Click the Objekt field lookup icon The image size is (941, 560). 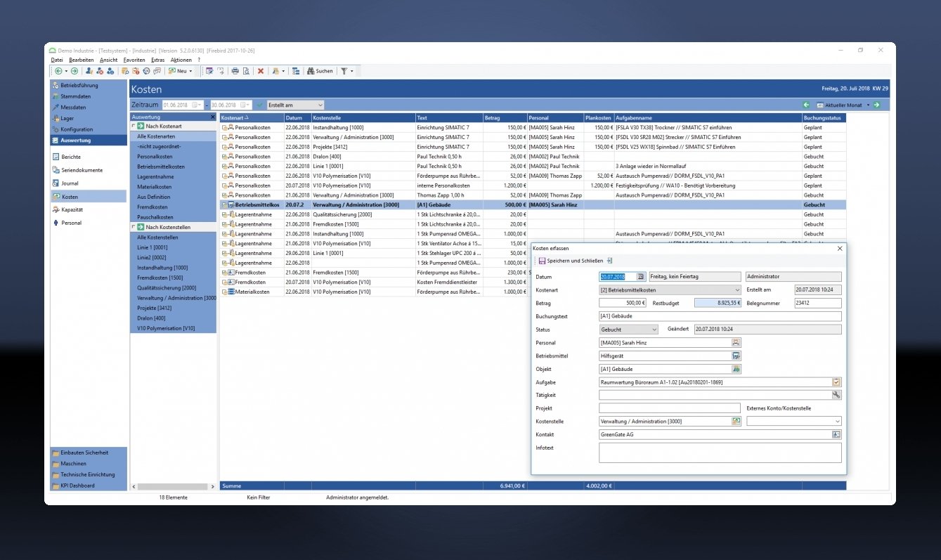(736, 369)
